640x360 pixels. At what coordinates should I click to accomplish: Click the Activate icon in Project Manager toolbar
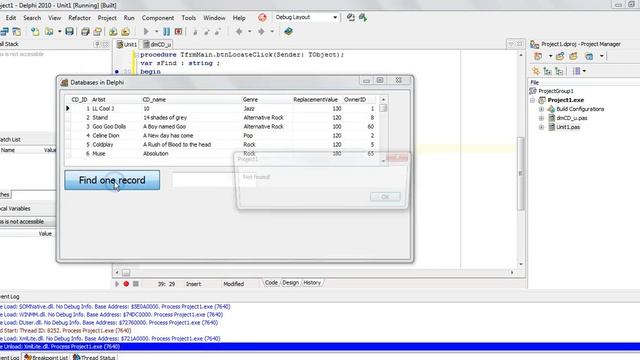pos(538,56)
